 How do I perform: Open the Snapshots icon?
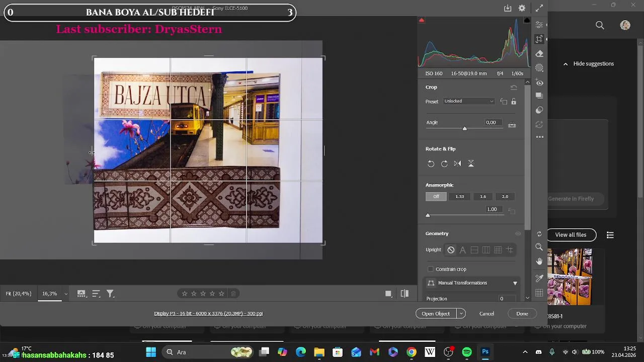point(539,96)
